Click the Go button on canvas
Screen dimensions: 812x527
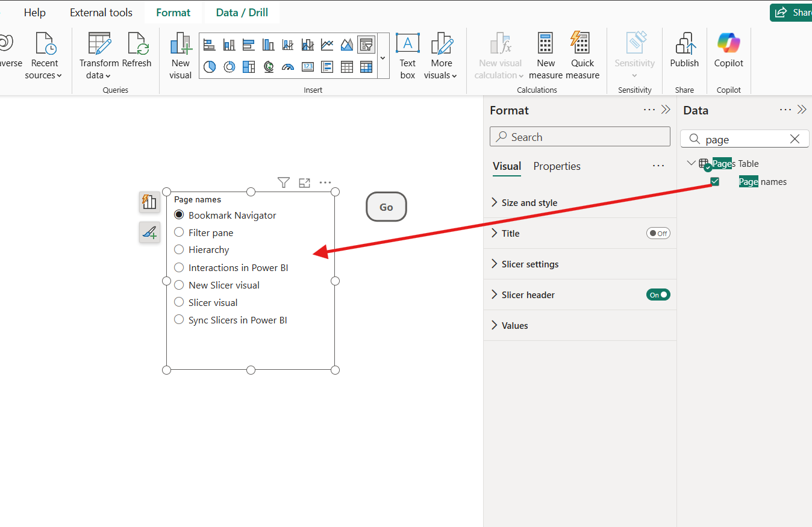click(x=386, y=207)
